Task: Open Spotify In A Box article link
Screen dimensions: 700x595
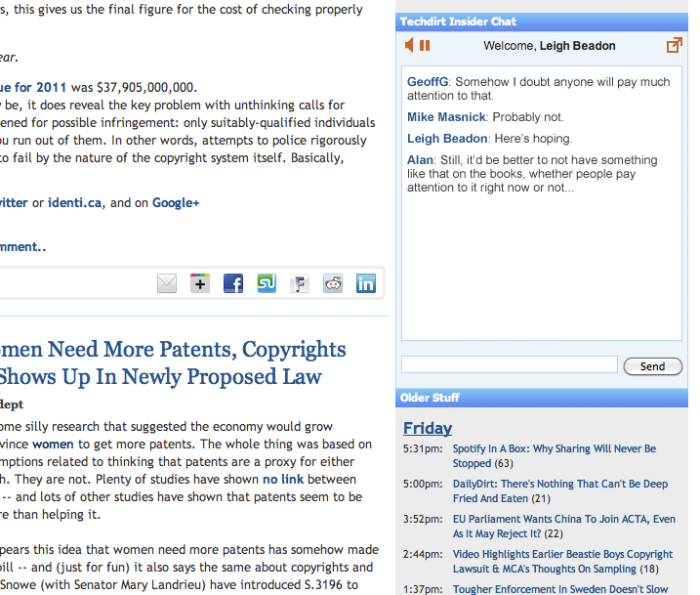Action: (x=554, y=455)
